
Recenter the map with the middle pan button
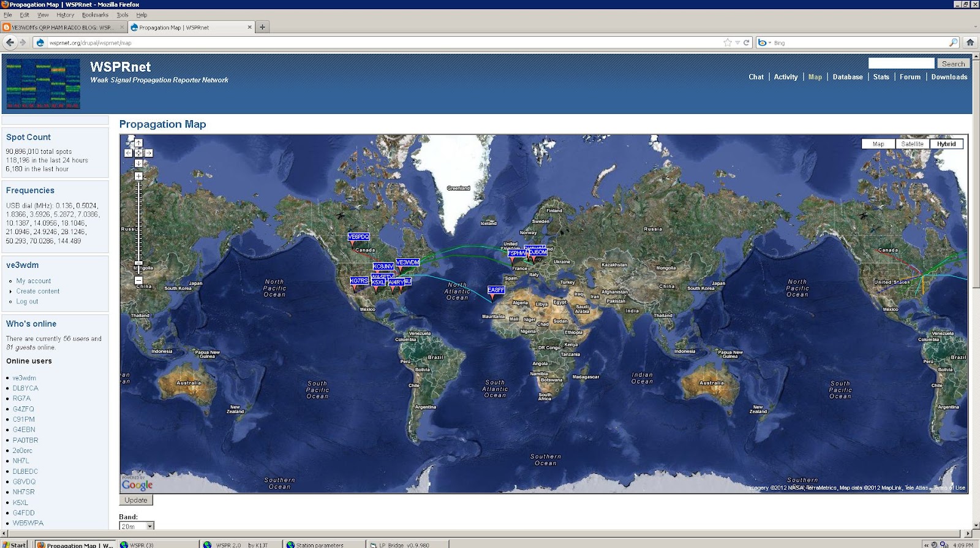point(138,153)
